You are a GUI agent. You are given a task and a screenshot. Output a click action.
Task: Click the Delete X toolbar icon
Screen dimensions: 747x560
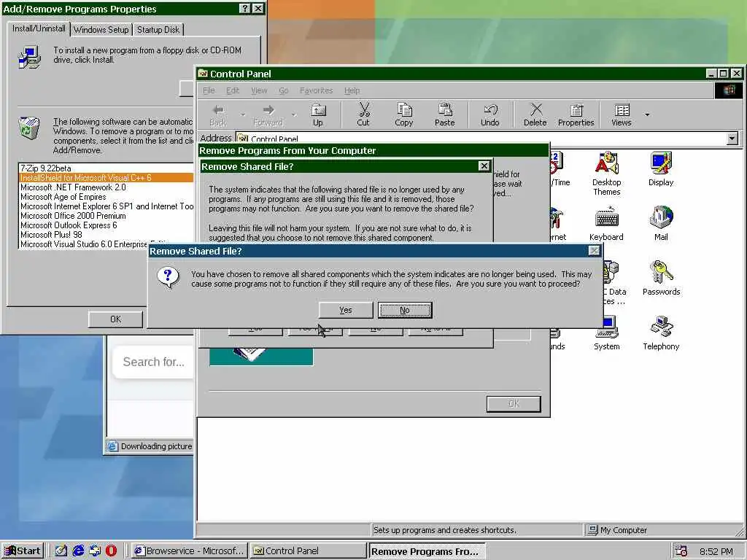(x=535, y=115)
